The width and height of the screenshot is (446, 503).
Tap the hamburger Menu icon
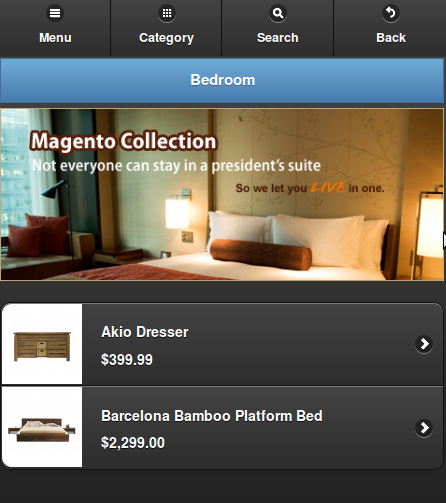(x=55, y=13)
